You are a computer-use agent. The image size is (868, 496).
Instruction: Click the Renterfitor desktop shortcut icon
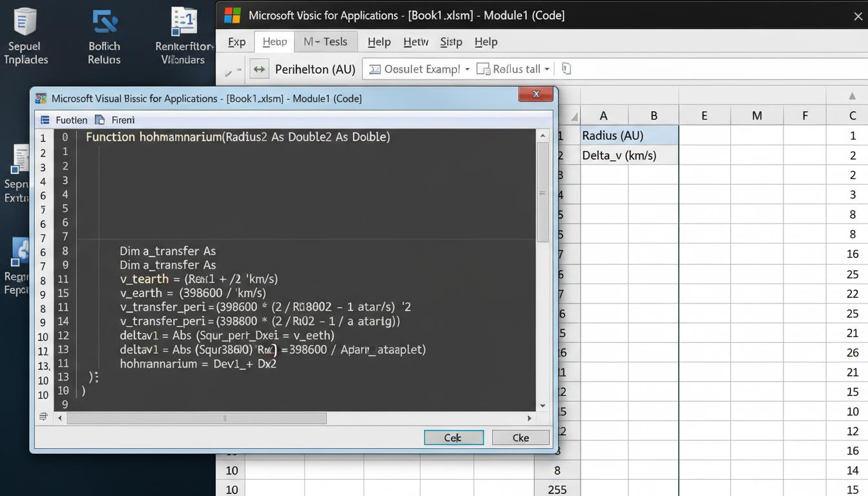[x=183, y=23]
